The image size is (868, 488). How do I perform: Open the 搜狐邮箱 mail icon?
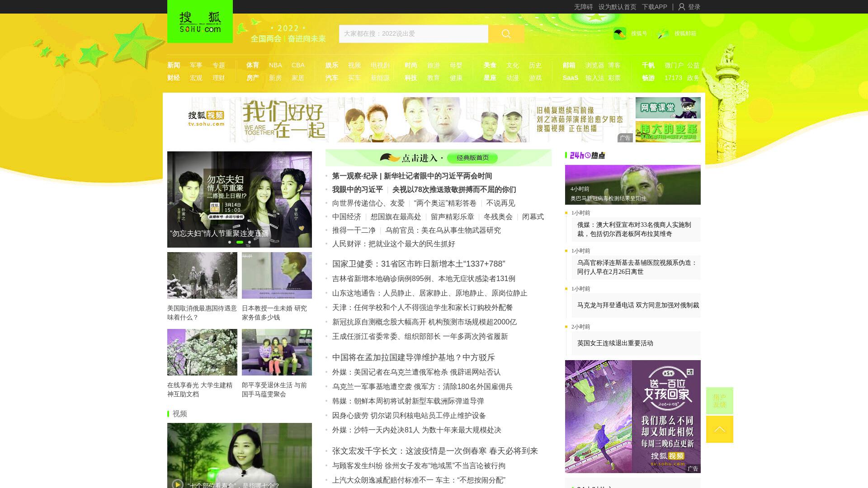pos(663,33)
